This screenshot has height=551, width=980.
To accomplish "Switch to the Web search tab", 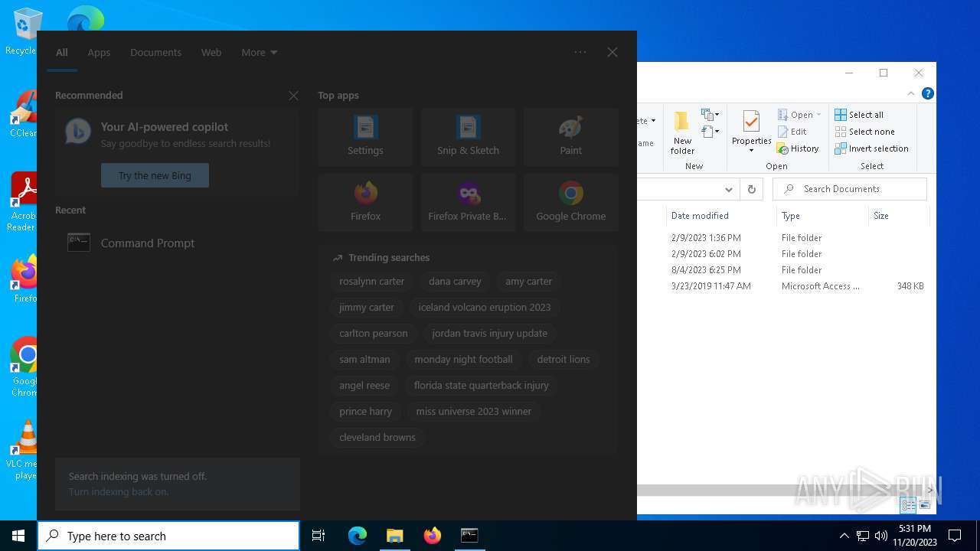I will coord(211,52).
